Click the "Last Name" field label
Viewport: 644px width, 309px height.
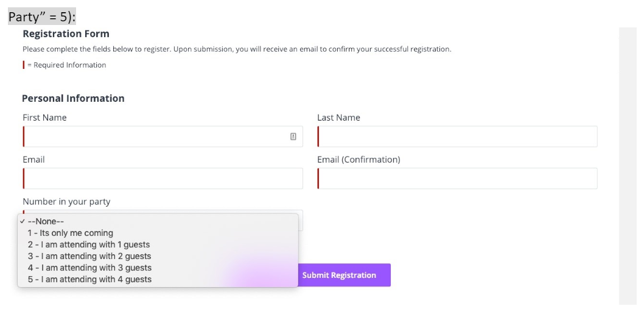[x=338, y=118]
